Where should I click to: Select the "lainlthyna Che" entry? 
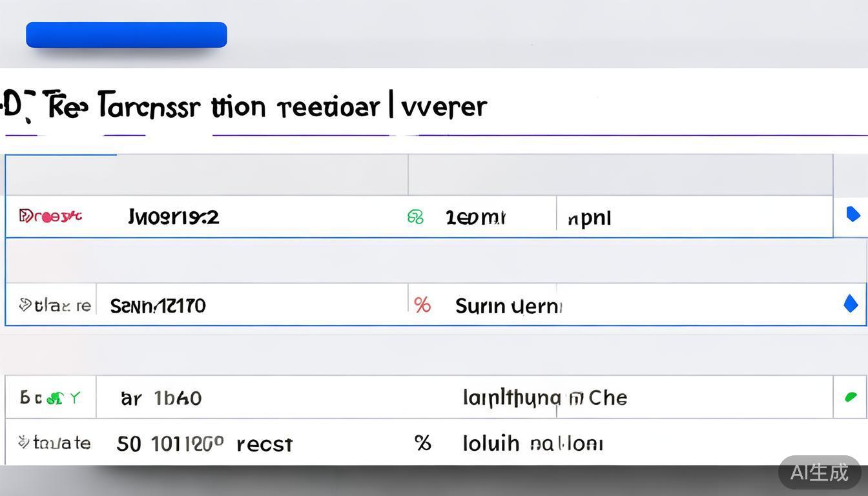[x=544, y=397]
